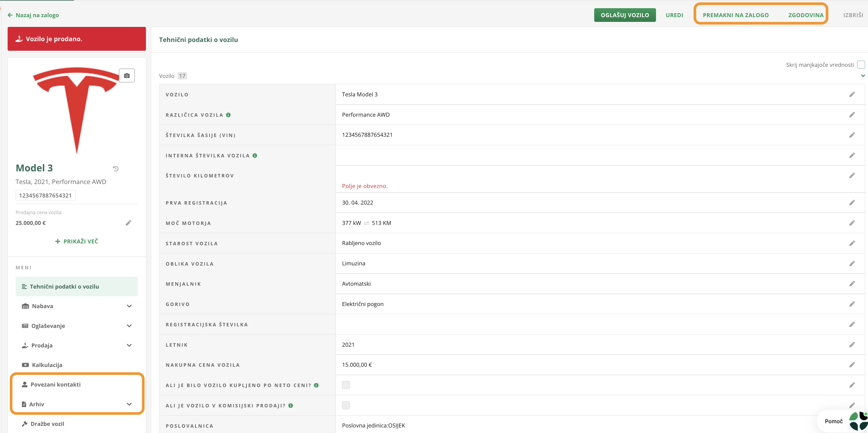The height and width of the screenshot is (433, 868).
Task: Edit the Število kilometrov field via pencil
Action: point(852,175)
